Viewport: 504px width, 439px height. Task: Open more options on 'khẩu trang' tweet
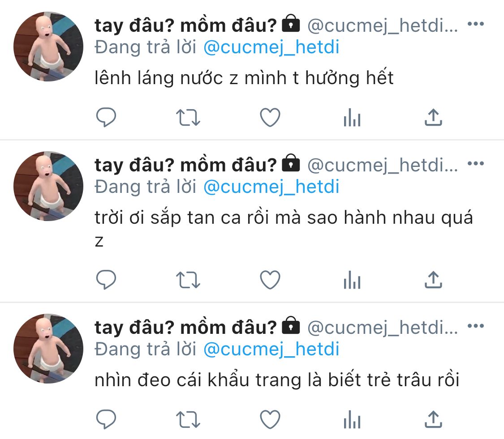coord(475,327)
